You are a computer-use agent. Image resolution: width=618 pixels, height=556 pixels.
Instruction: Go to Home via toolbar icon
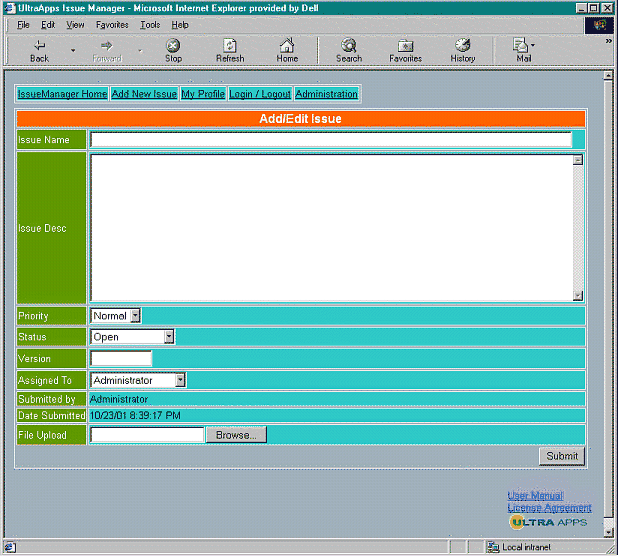287,46
